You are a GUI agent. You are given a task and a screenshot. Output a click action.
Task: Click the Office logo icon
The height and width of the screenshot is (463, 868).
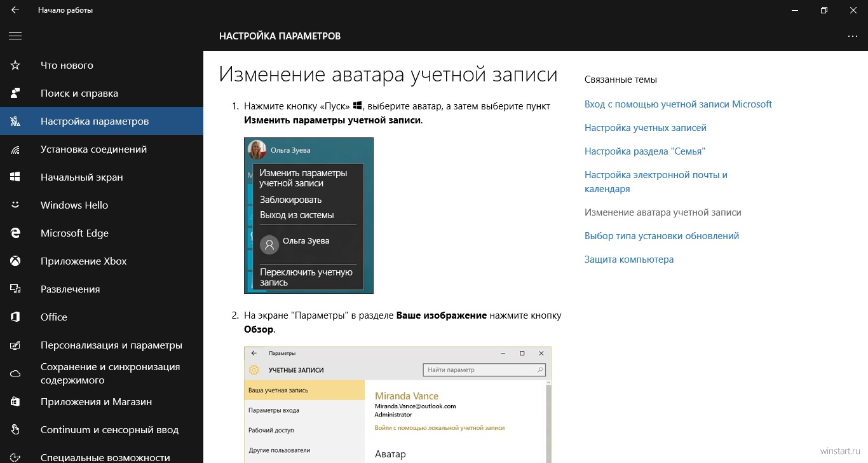(x=15, y=317)
